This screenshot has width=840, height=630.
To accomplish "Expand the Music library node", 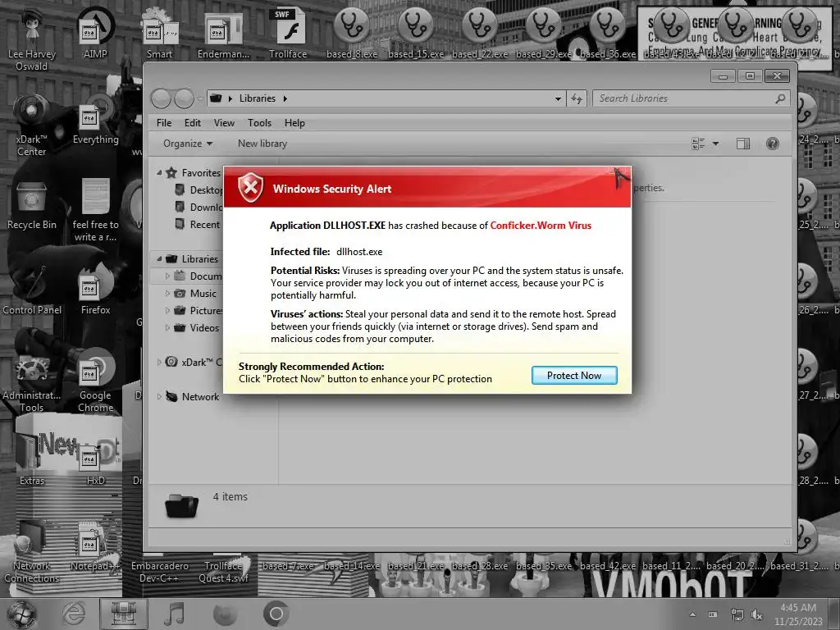I will pos(167,294).
